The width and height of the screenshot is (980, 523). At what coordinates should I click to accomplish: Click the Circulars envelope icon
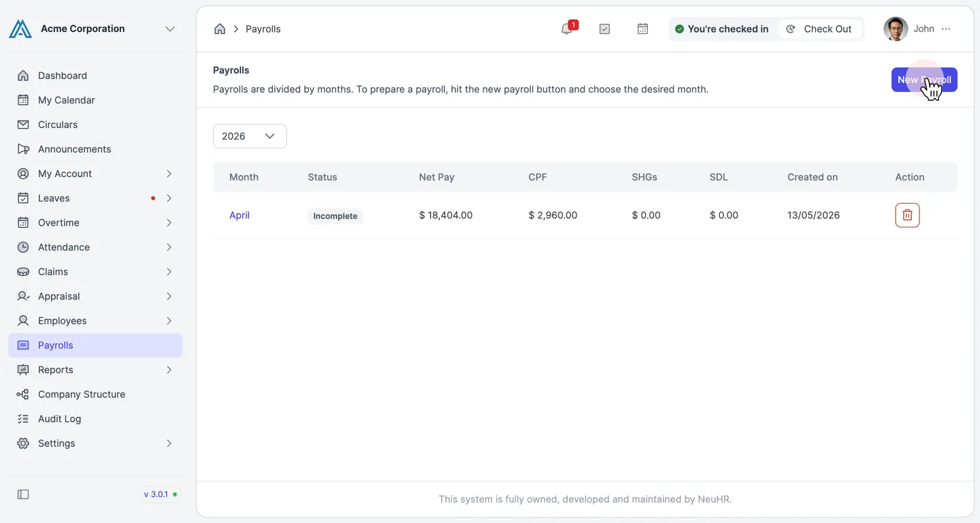point(23,125)
